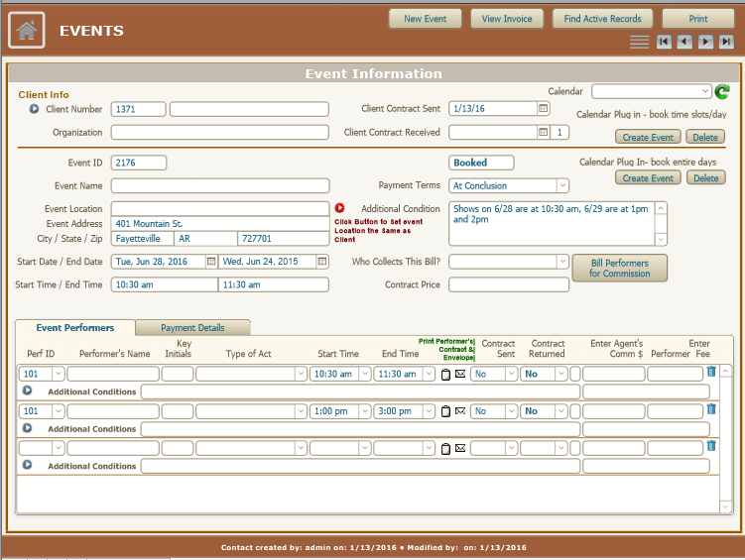Click into the Event Name field
The height and width of the screenshot is (560, 745).
tap(219, 185)
